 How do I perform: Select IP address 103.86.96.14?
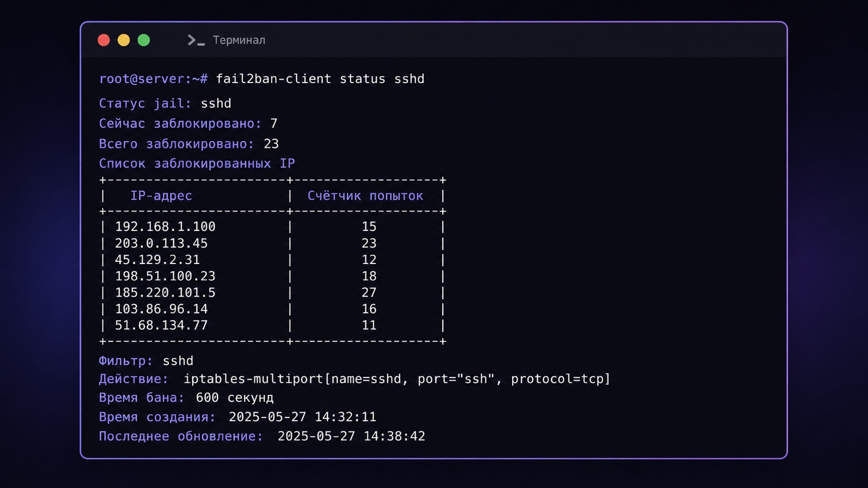(161, 309)
